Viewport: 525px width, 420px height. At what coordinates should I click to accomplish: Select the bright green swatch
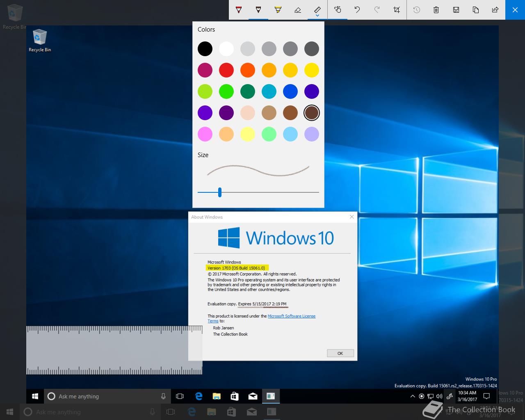[226, 91]
